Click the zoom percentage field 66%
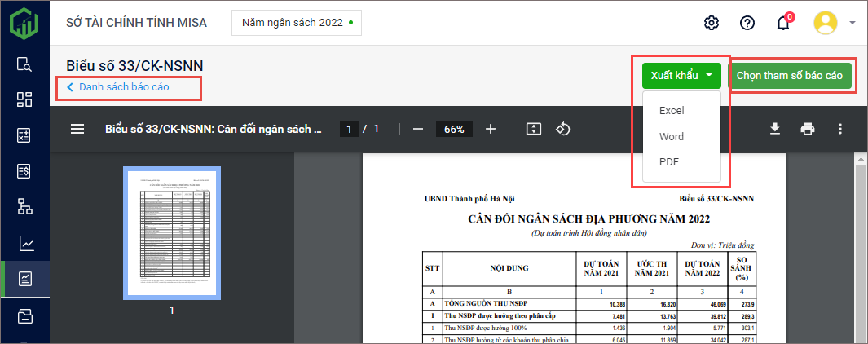 [454, 129]
